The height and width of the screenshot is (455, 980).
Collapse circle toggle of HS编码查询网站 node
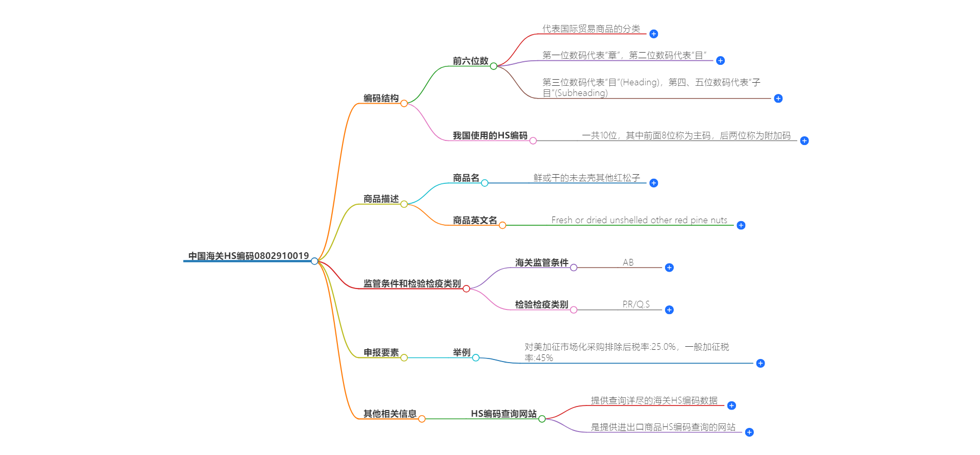click(x=542, y=419)
